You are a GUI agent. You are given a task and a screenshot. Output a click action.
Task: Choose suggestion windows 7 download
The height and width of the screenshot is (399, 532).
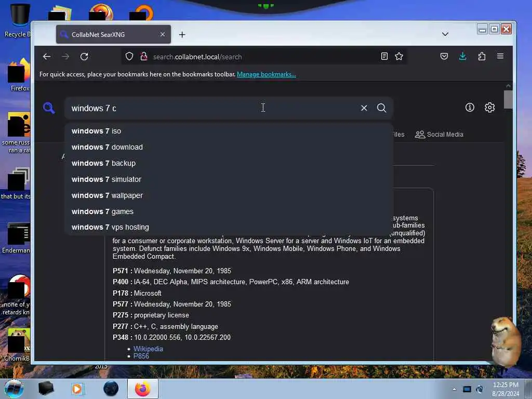coord(229,147)
